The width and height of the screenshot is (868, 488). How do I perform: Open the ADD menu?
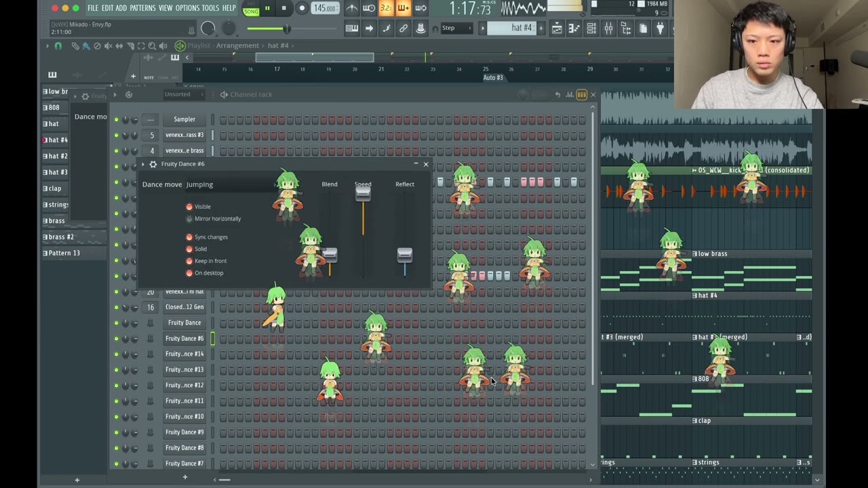point(121,8)
